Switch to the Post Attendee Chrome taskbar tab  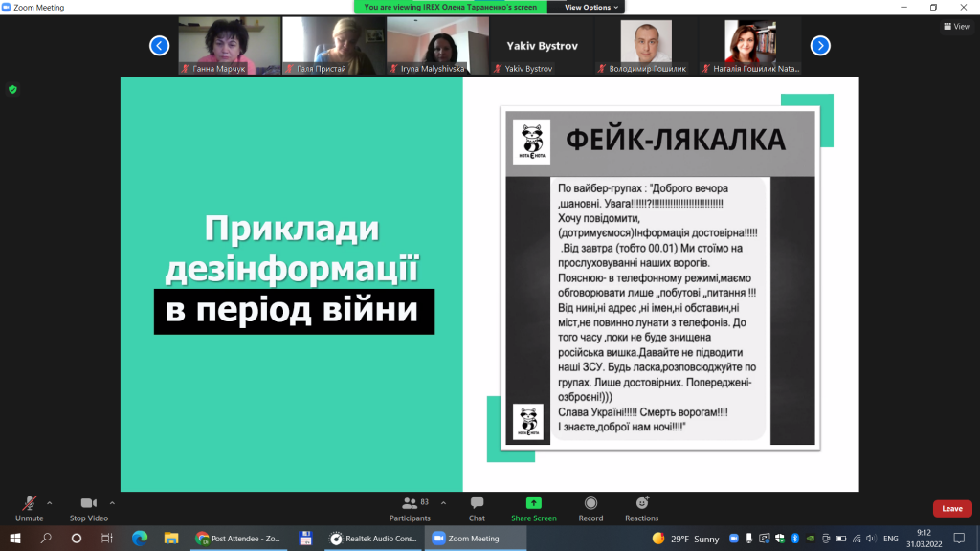[x=238, y=538]
